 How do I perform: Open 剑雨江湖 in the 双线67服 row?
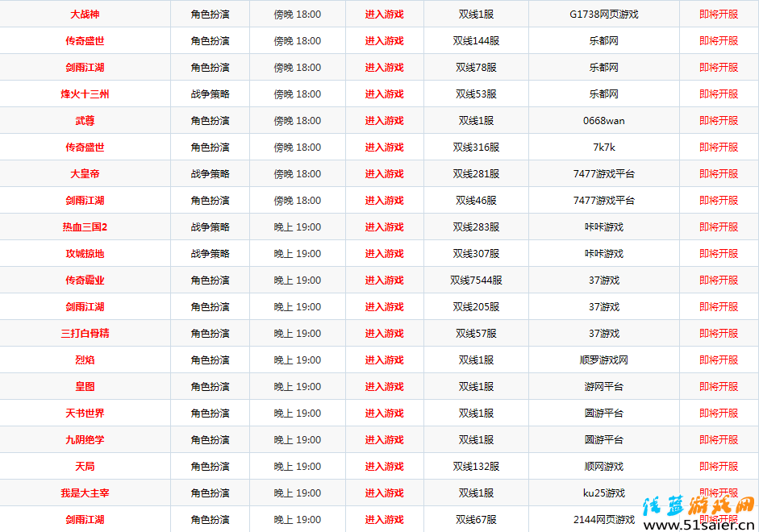point(85,520)
